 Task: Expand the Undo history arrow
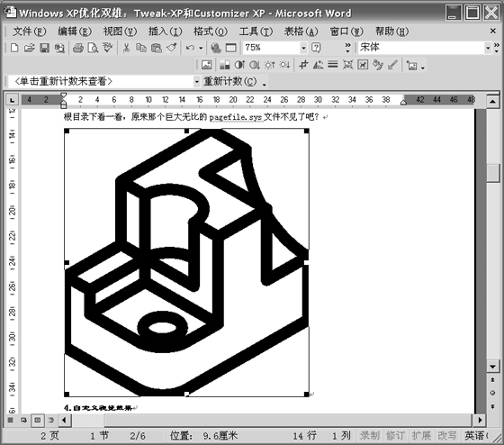(201, 48)
